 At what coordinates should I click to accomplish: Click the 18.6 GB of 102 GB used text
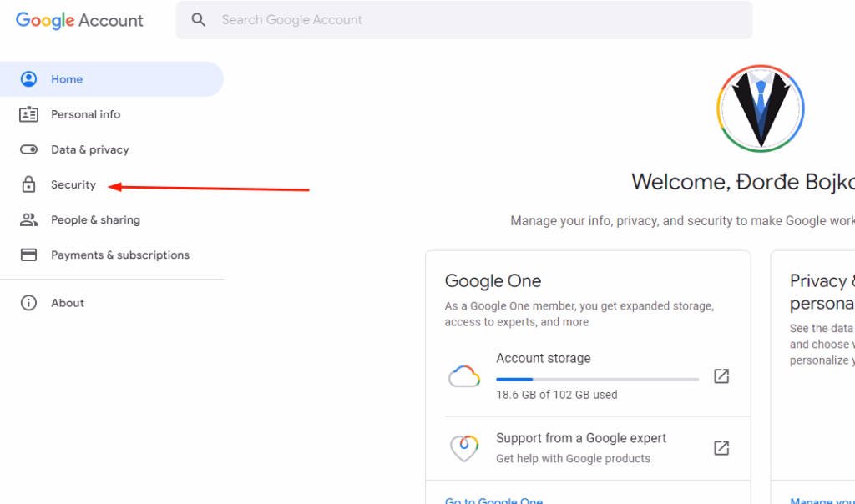(557, 395)
